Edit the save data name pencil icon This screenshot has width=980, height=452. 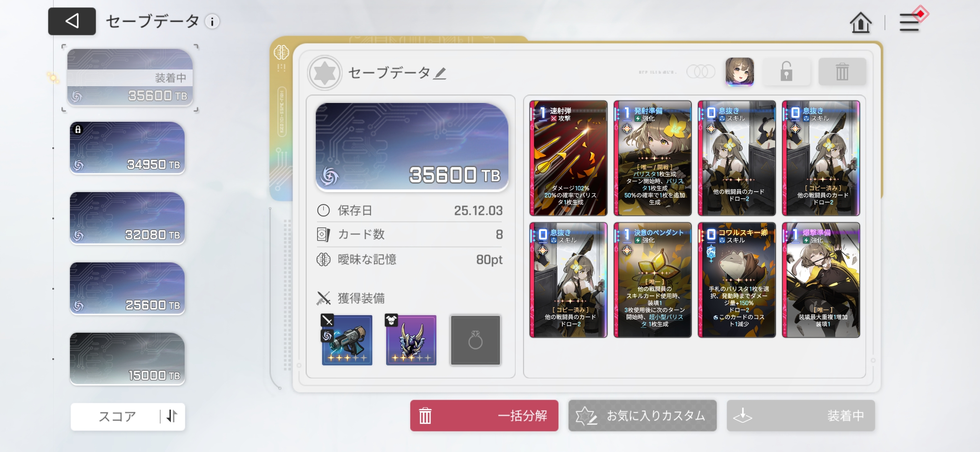440,73
